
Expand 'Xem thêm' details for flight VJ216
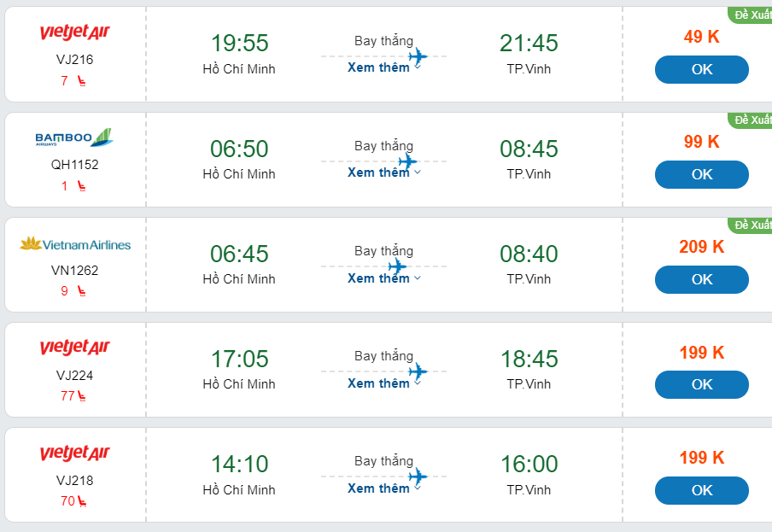(x=383, y=67)
